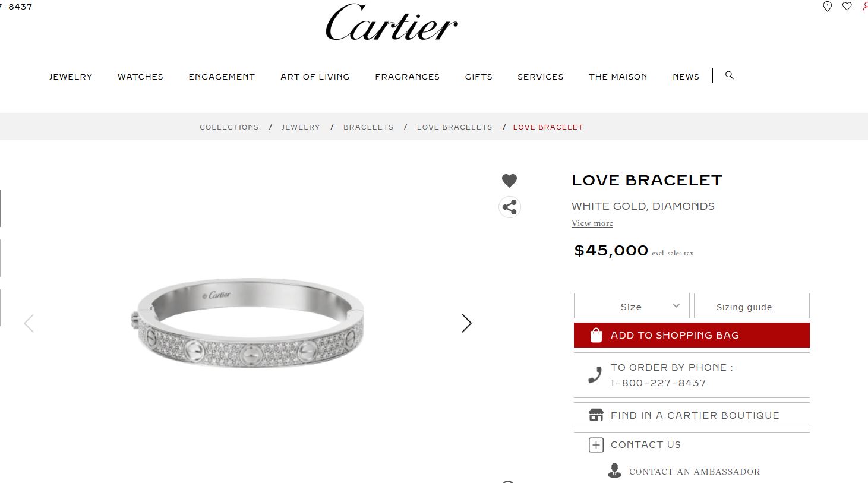
Task: Open the Size dropdown
Action: coord(632,306)
